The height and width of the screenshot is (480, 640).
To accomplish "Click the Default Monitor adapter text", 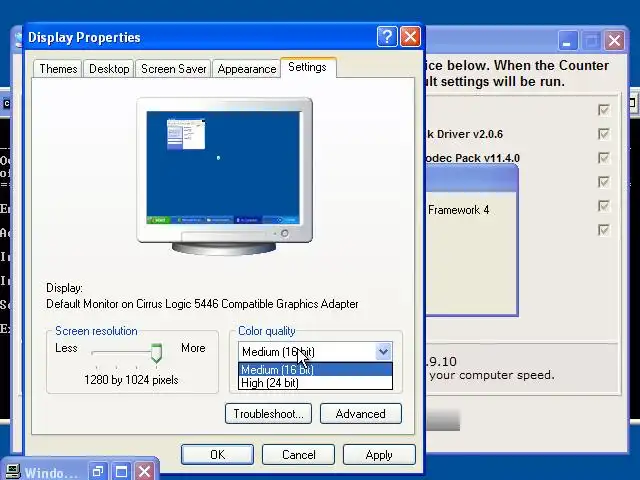I will pyautogui.click(x=202, y=304).
